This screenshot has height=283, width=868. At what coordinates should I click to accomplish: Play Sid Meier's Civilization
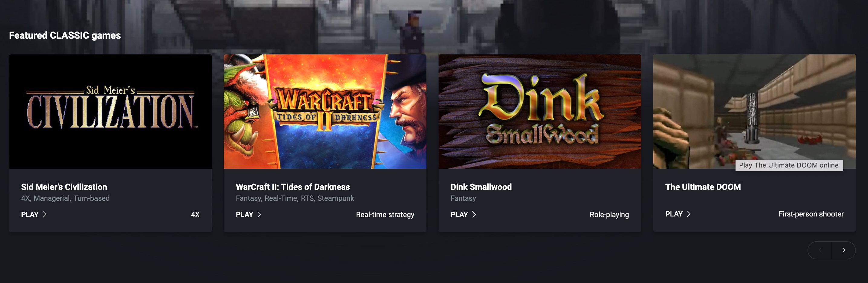click(x=34, y=214)
